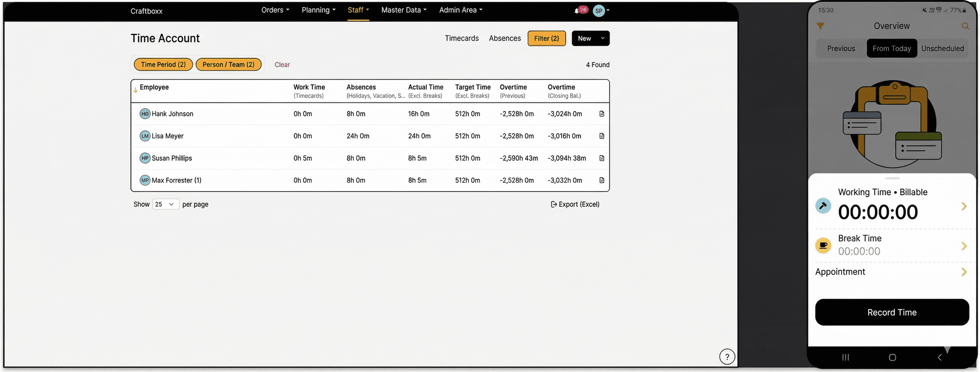Open the document icon for Lisa Meyer
Viewport: 980px width, 372px height.
click(601, 136)
